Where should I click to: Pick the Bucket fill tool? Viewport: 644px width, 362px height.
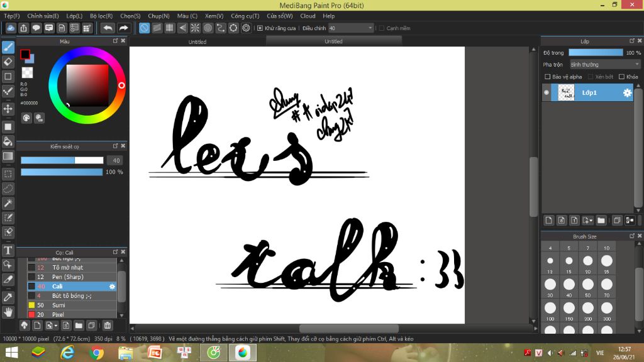tap(8, 141)
